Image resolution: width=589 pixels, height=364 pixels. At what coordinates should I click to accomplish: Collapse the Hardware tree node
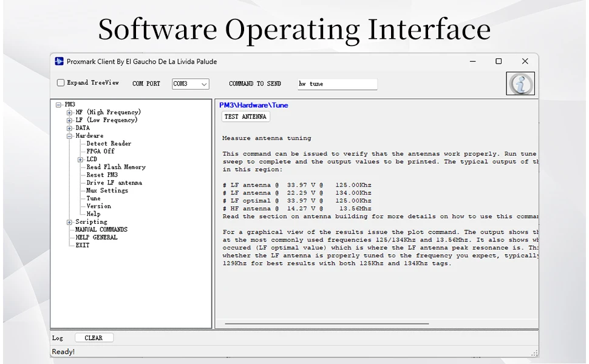[69, 136]
